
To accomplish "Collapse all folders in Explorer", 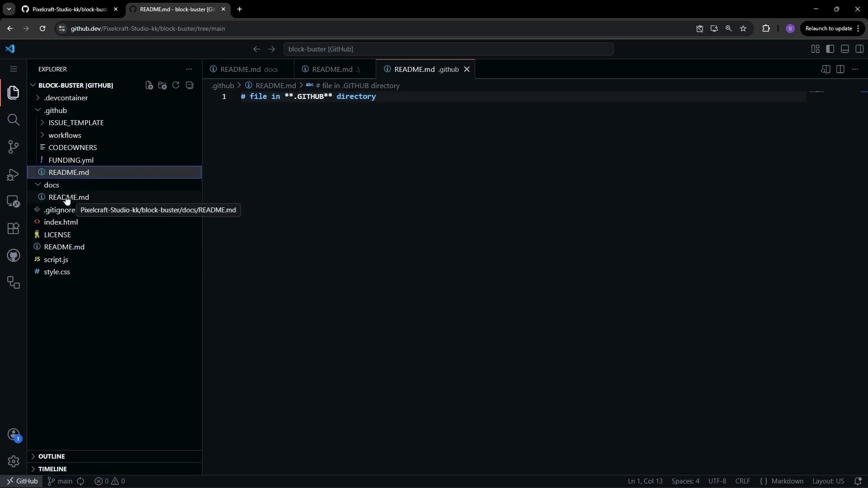I will coord(189,85).
